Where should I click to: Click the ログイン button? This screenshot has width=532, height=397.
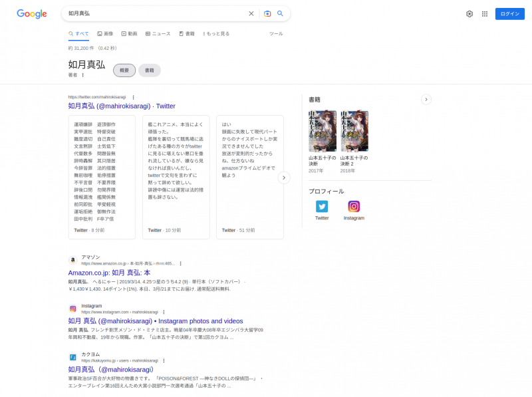tap(510, 14)
